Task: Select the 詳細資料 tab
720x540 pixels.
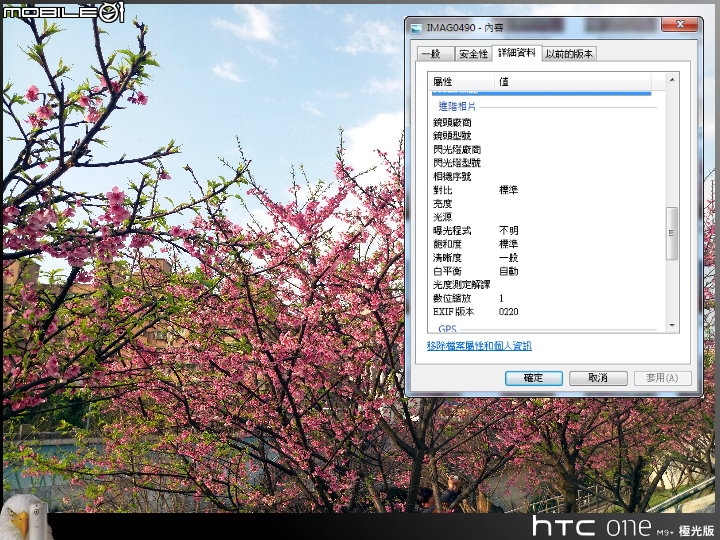Action: pyautogui.click(x=517, y=53)
